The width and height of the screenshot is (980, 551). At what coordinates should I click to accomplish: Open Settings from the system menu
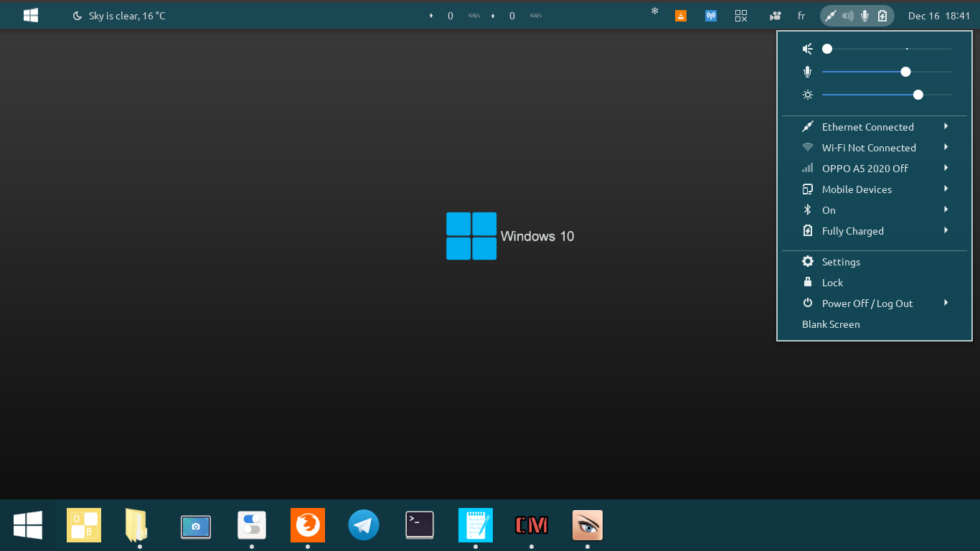pos(874,262)
